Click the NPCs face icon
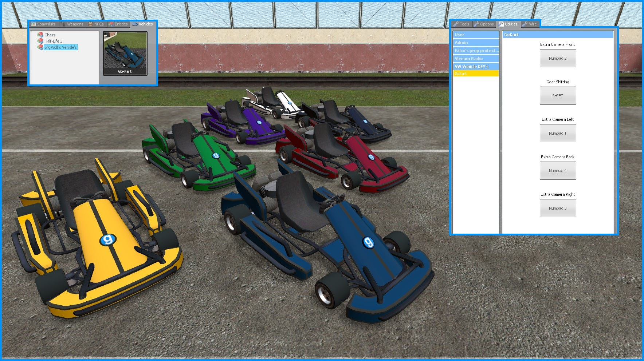Viewport: 644px width, 361px height. click(91, 24)
